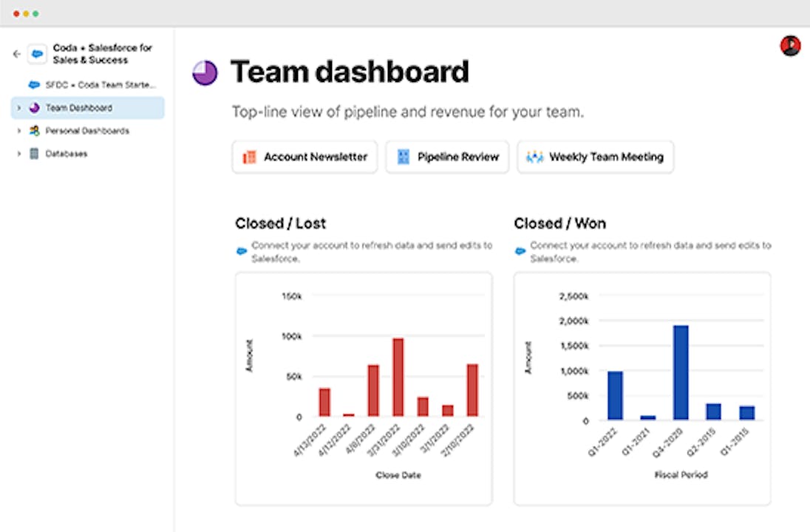Click the back arrow in the sidebar
This screenshot has width=810, height=532.
[16, 54]
